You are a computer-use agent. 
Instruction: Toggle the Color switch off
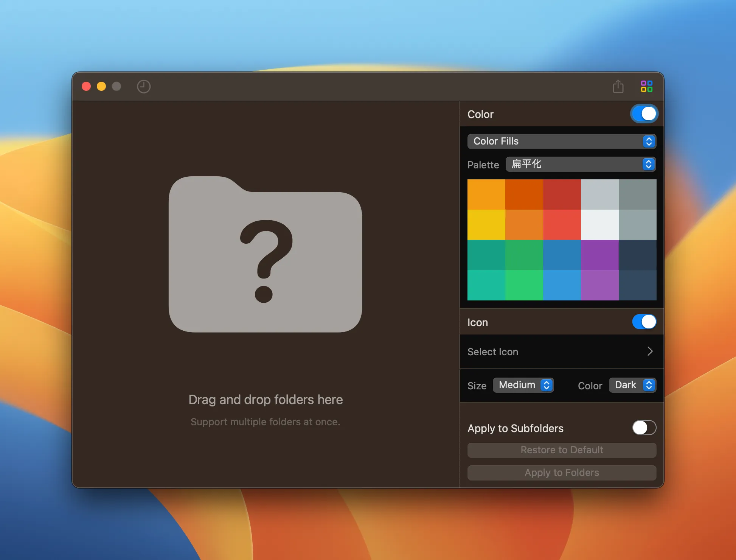coord(644,114)
